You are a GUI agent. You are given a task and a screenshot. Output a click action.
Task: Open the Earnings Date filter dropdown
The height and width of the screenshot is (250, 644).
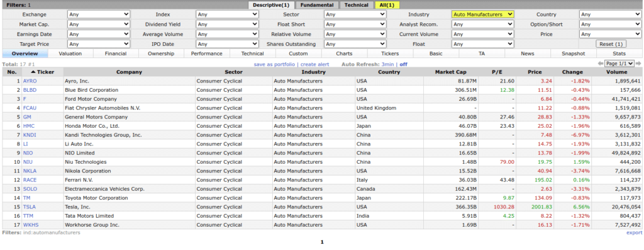point(99,34)
